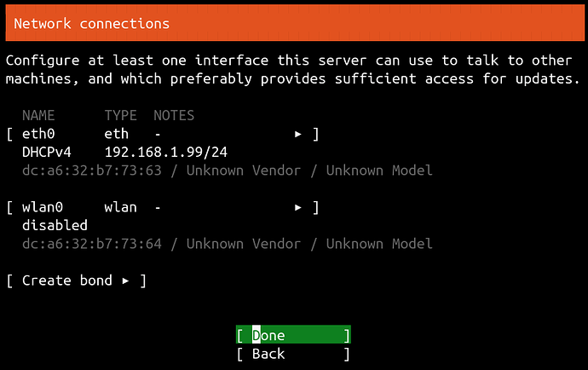The width and height of the screenshot is (588, 370).
Task: Click the NAME column header
Action: coord(38,116)
